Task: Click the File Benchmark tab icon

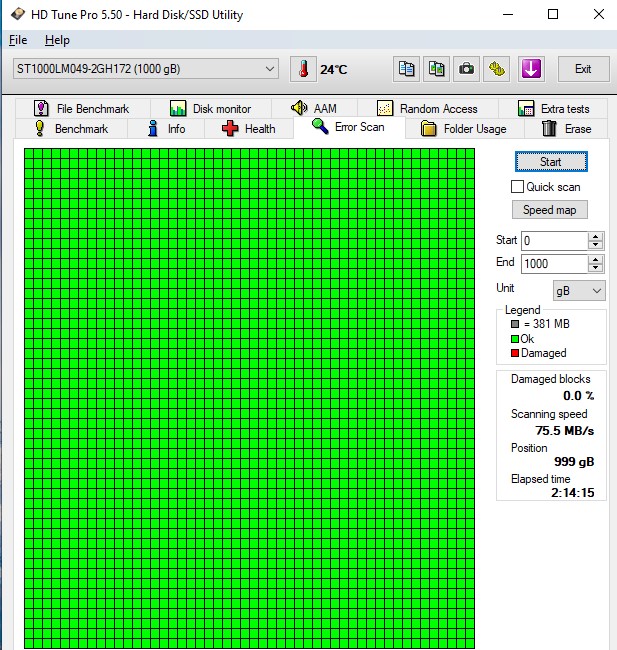Action: click(41, 109)
